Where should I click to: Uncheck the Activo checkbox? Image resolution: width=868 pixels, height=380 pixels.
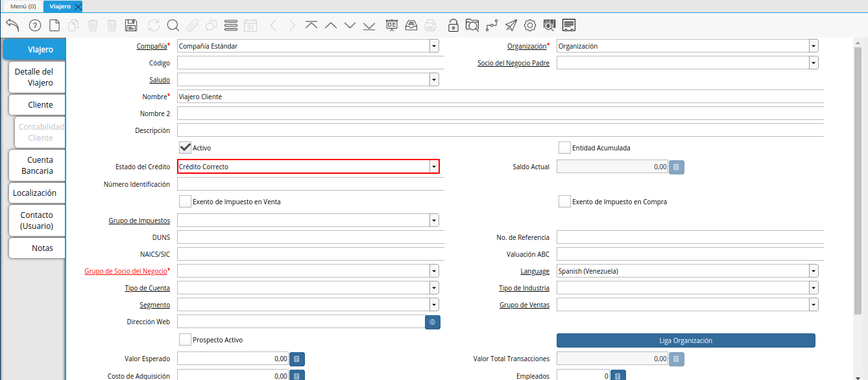pyautogui.click(x=186, y=147)
